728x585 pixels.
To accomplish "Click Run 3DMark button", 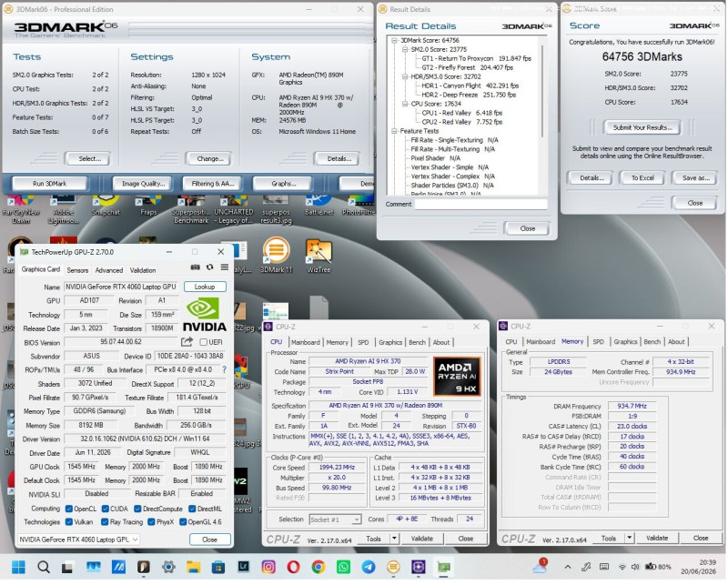I will (50, 185).
